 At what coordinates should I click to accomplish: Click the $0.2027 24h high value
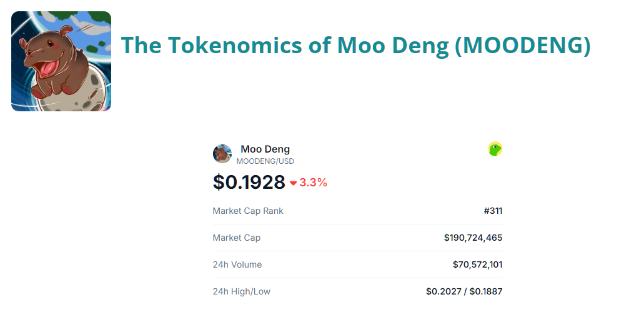click(x=443, y=291)
